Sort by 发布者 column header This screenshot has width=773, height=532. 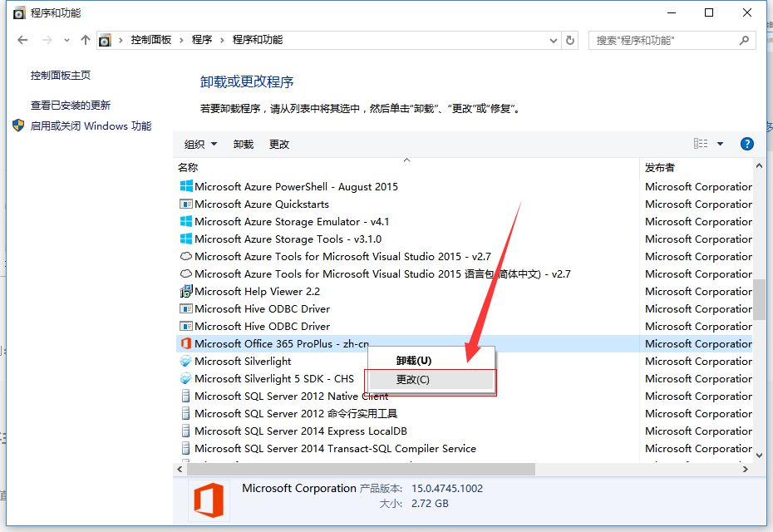click(x=660, y=168)
